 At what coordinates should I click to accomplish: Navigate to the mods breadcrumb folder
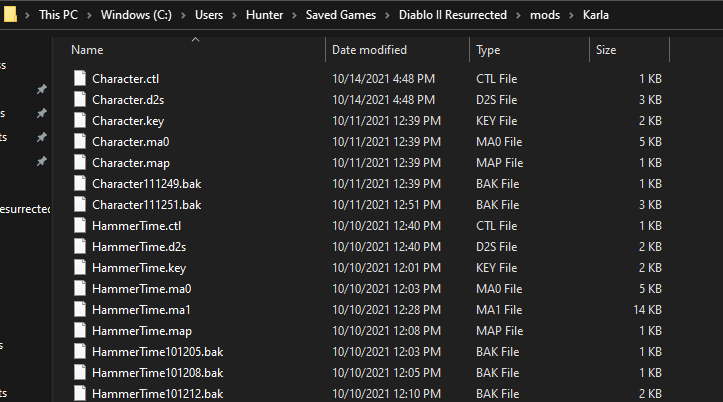pos(545,15)
